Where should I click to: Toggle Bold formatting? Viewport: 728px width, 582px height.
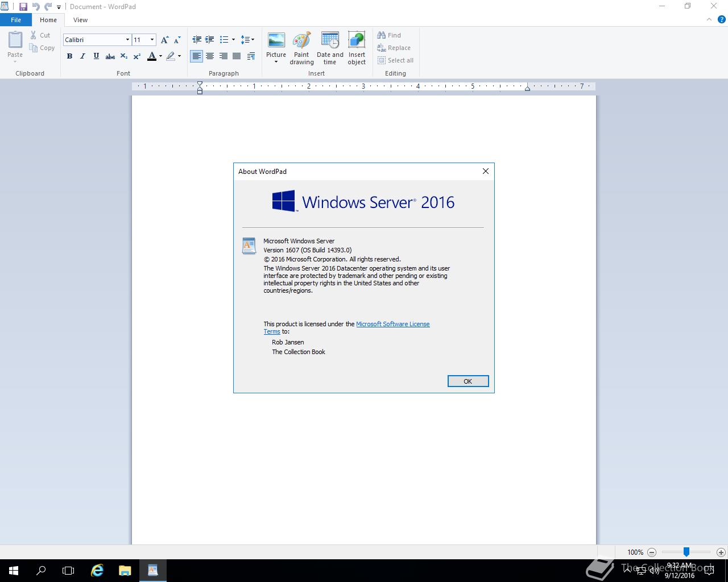69,56
